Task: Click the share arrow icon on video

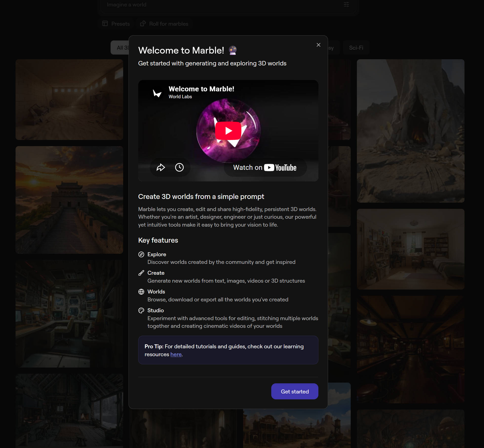Action: 161,167
